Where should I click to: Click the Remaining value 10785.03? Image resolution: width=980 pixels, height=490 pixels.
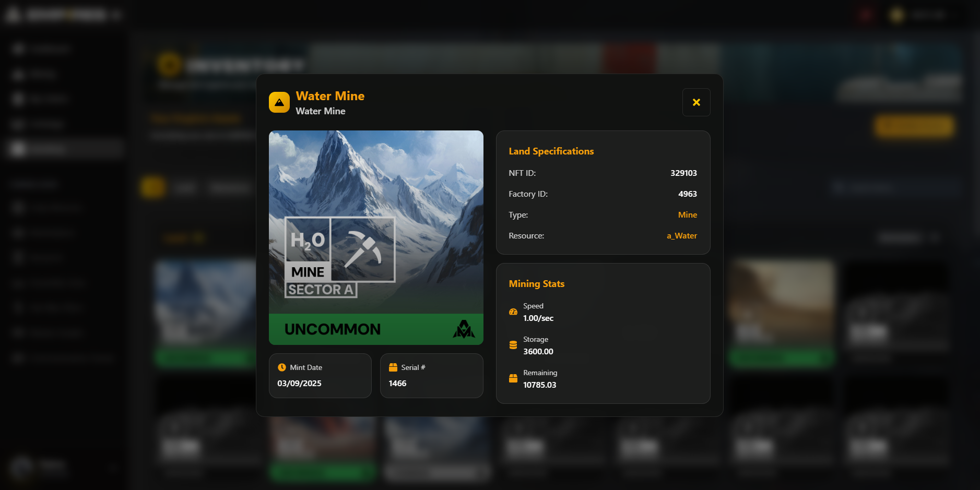539,385
